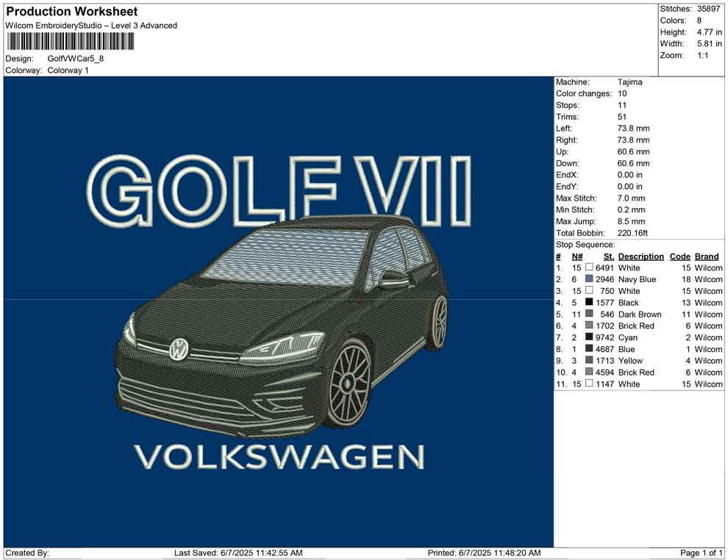Click the Colors value '8'
Viewport: 728px width, 560px height.
(x=699, y=21)
